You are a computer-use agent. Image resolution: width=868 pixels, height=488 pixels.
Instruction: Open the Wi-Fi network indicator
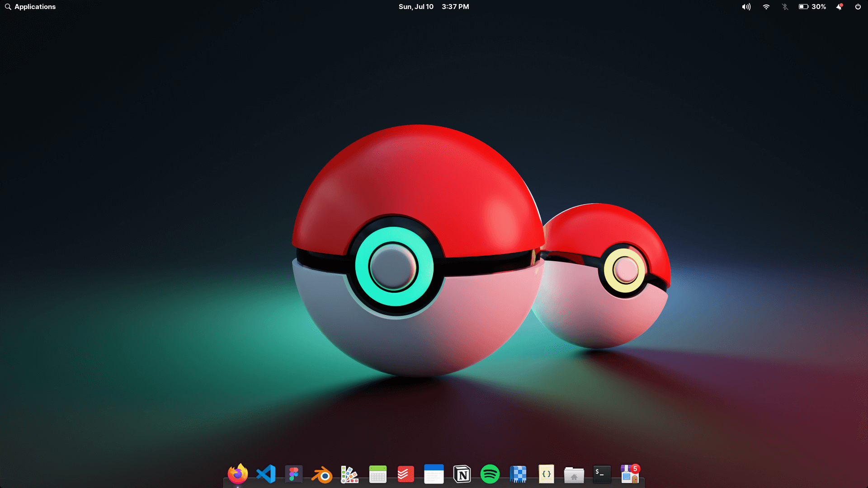coord(766,7)
